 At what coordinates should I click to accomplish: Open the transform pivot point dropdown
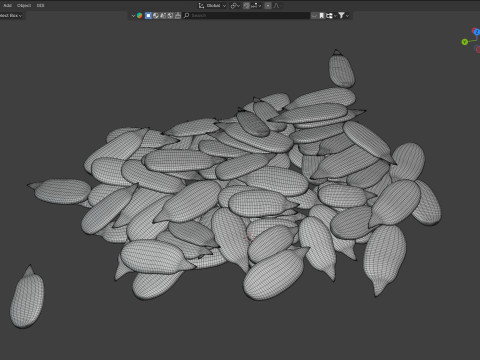pos(235,6)
